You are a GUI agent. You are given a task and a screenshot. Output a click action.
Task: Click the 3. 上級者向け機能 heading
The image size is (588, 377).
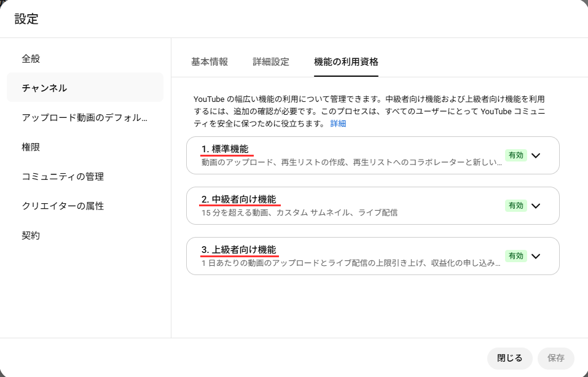(x=238, y=250)
